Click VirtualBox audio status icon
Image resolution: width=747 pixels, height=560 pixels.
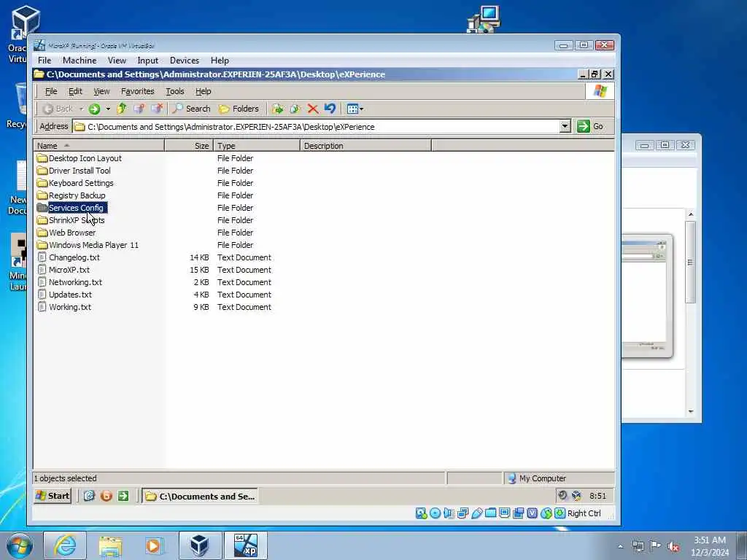449,513
